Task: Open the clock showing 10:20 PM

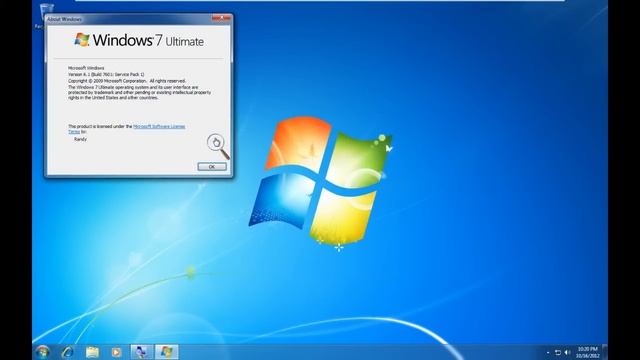Action: [588, 352]
